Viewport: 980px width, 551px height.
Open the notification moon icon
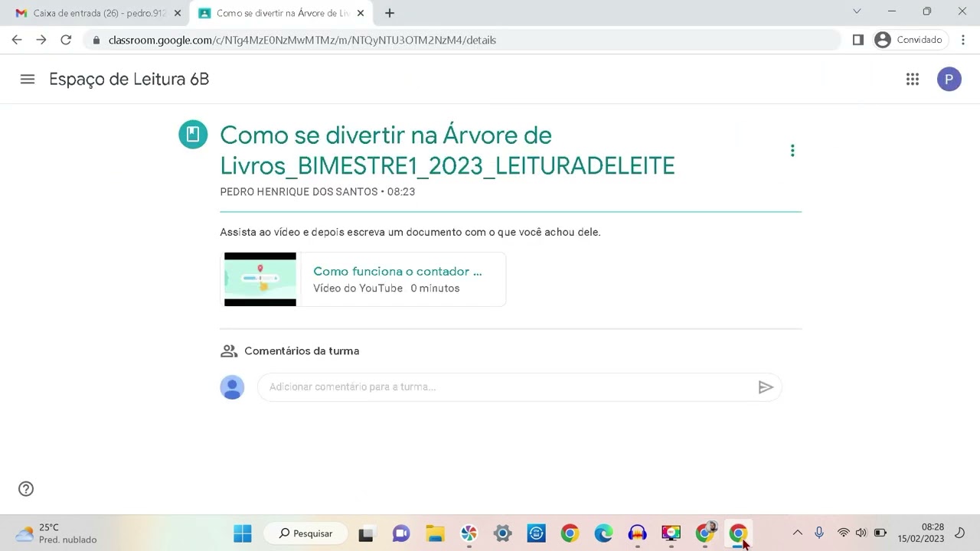[960, 533]
